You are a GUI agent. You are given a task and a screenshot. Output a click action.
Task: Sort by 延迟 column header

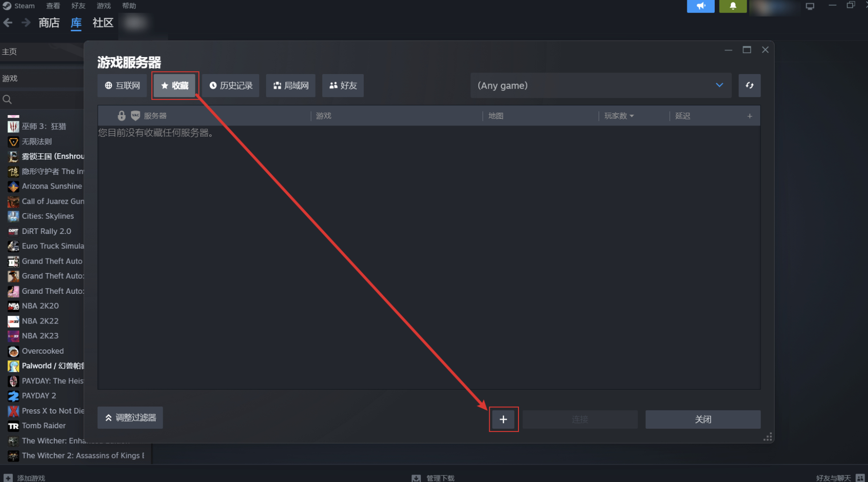683,116
